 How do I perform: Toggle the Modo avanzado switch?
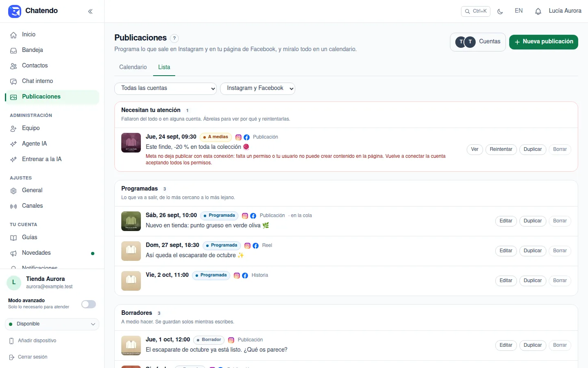89,304
